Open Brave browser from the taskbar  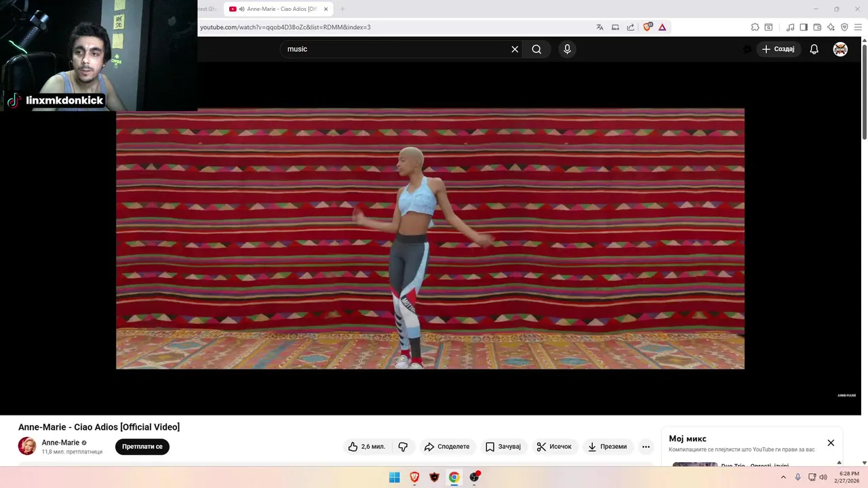coord(414,477)
